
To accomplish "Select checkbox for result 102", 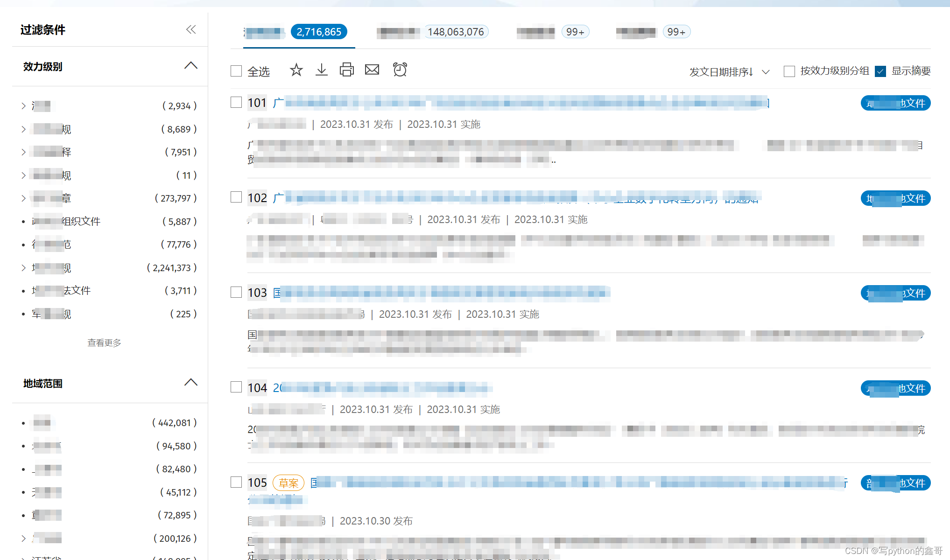I will pyautogui.click(x=236, y=197).
